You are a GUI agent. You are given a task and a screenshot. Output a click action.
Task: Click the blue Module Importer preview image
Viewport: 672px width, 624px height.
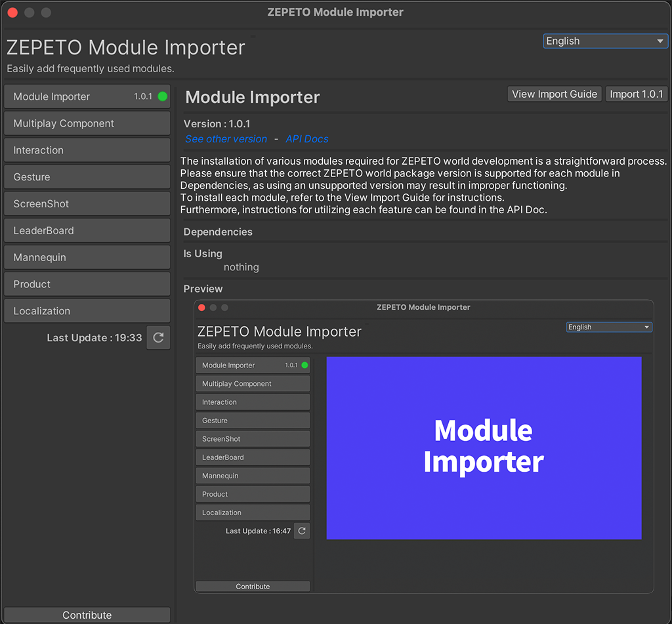tap(484, 448)
